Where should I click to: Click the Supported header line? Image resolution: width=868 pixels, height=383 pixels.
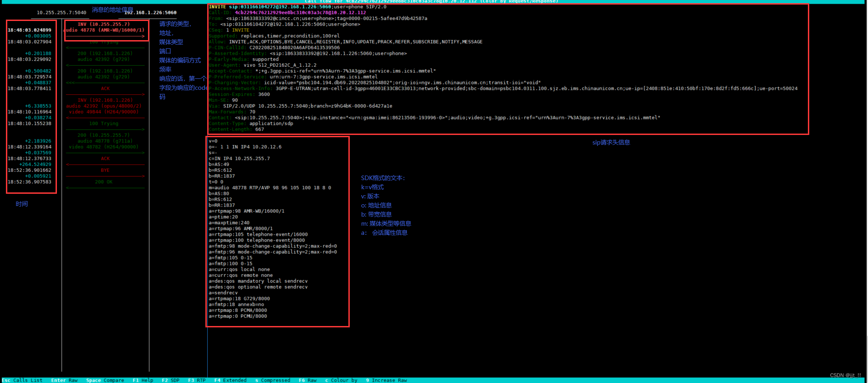(x=274, y=36)
